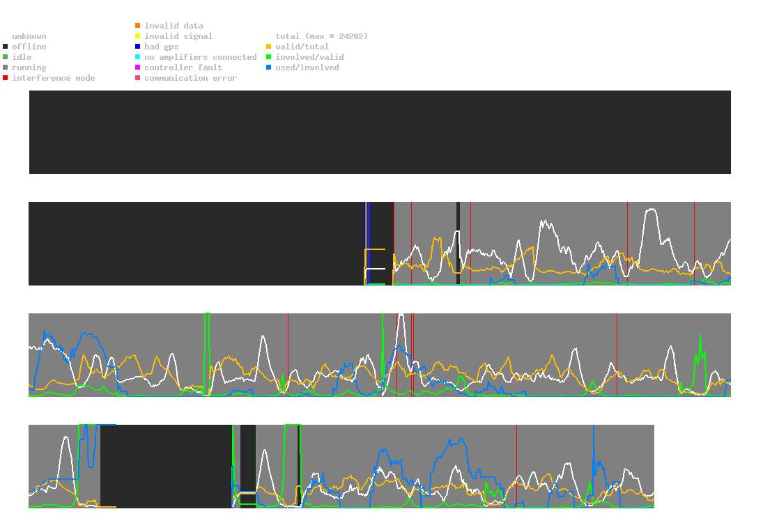This screenshot has width=763, height=532.
Task: Select the 'used/involved' legend label
Action: (x=307, y=68)
